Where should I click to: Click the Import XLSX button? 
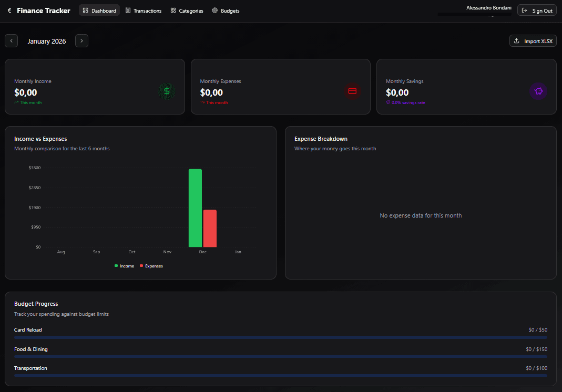533,40
